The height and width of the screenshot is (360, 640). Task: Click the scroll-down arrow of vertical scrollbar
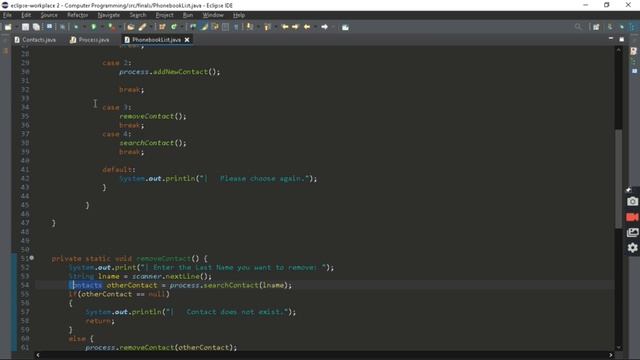point(618,348)
